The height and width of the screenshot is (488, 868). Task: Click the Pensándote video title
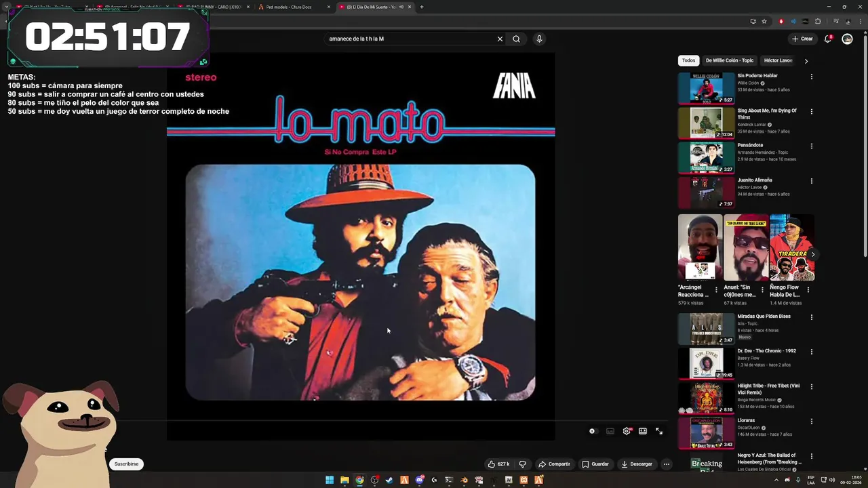pos(750,145)
